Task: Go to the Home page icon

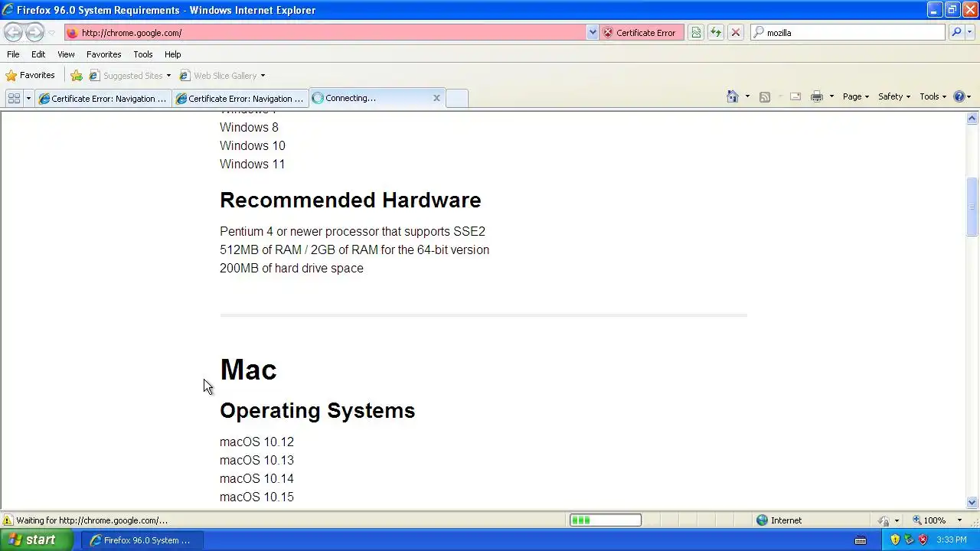Action: point(733,96)
